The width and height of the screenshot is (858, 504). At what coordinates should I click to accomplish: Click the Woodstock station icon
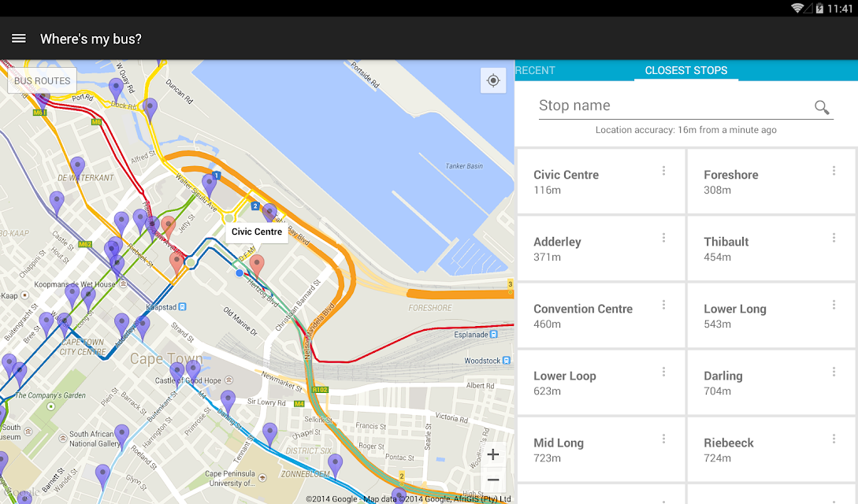pos(506,360)
